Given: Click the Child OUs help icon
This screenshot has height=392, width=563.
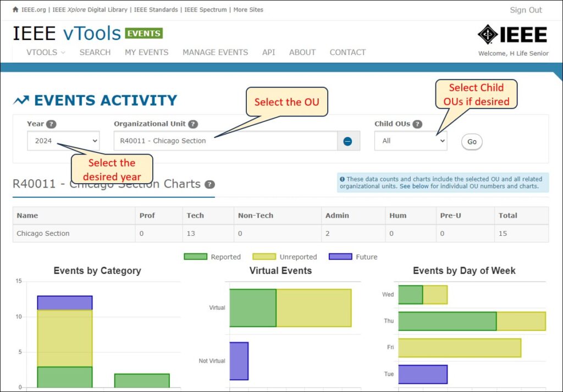Looking at the screenshot, I should click(417, 124).
